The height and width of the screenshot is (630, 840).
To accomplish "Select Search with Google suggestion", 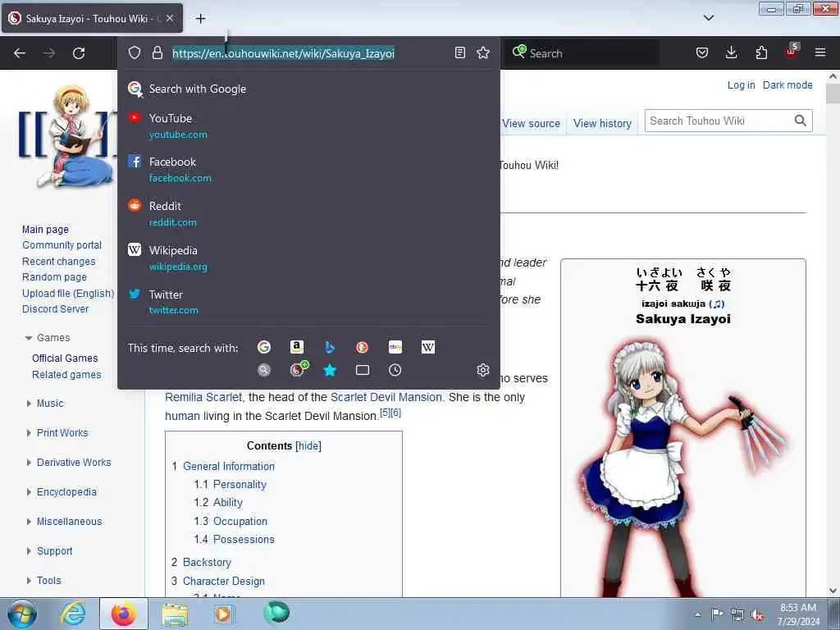I will coord(308,89).
